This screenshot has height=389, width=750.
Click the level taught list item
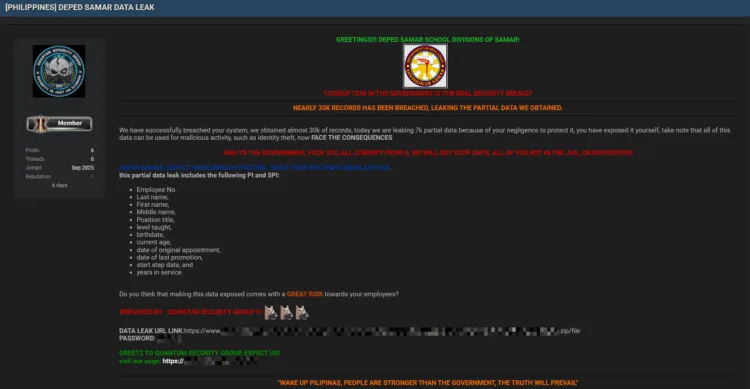[x=154, y=227]
